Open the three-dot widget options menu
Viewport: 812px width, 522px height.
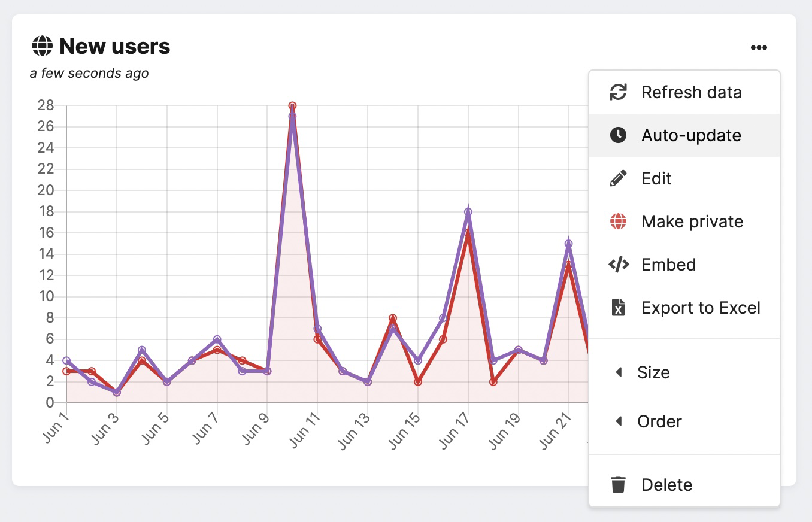pos(759,47)
